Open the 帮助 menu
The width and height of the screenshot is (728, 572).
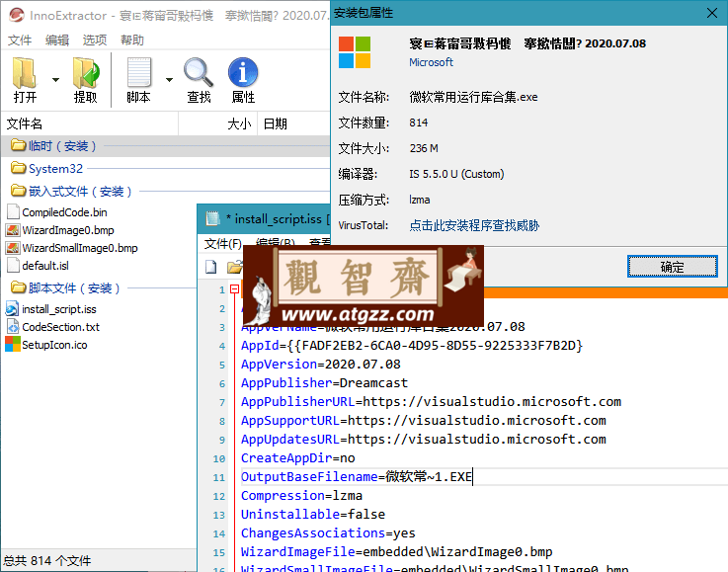132,41
